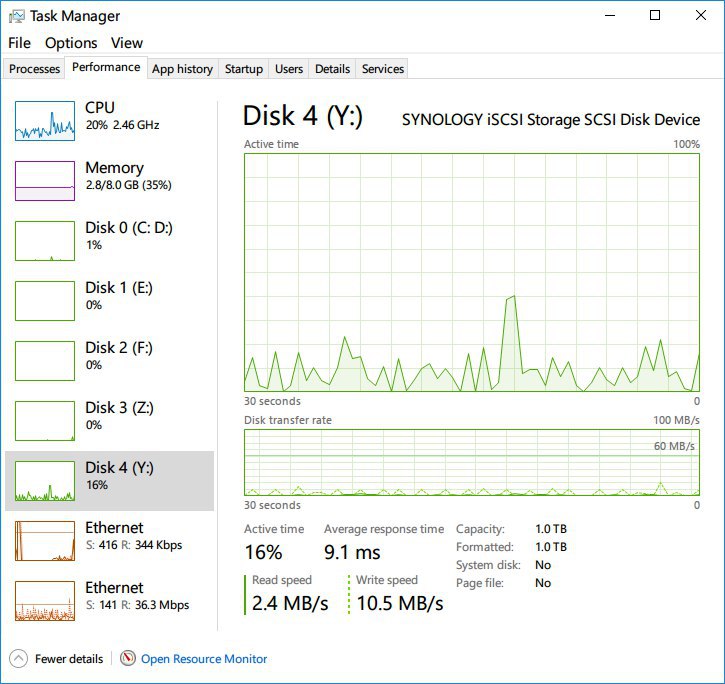This screenshot has width=725, height=684.
Task: Select Disk 3 (Z:) in sidebar
Action: pyautogui.click(x=118, y=416)
